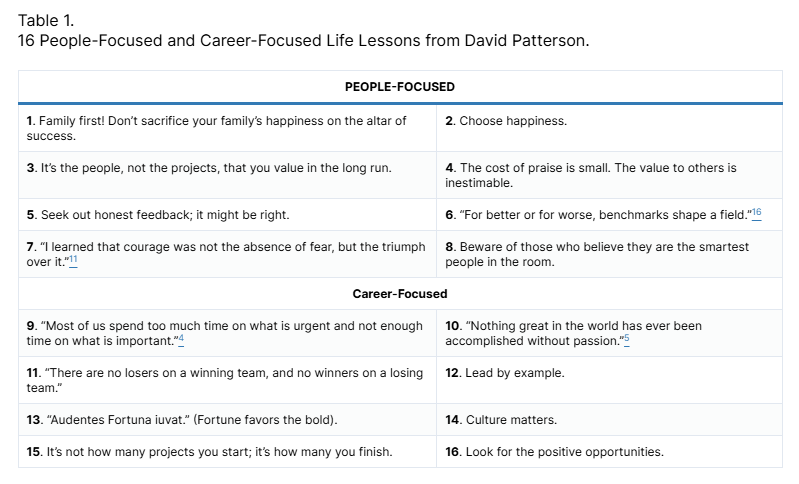Viewport: 799px width, 484px height.
Task: Click "Look for the positive opportunities." cell
Action: [x=554, y=452]
